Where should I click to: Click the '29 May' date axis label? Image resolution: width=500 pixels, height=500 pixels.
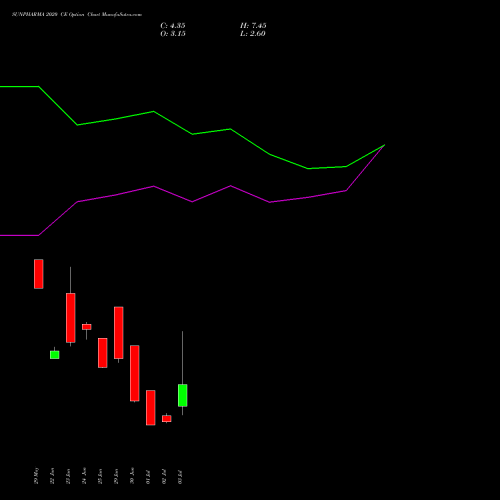pyautogui.click(x=36, y=476)
